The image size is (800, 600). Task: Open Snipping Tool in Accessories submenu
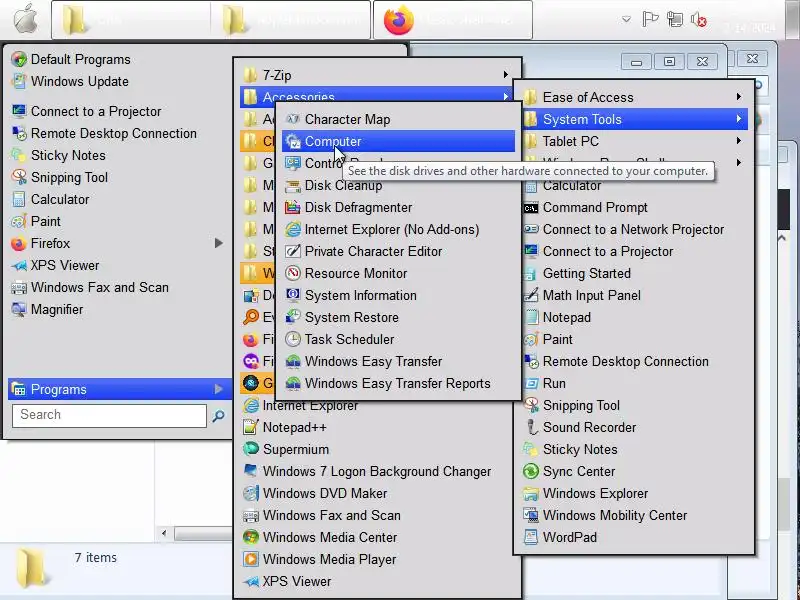point(634,405)
